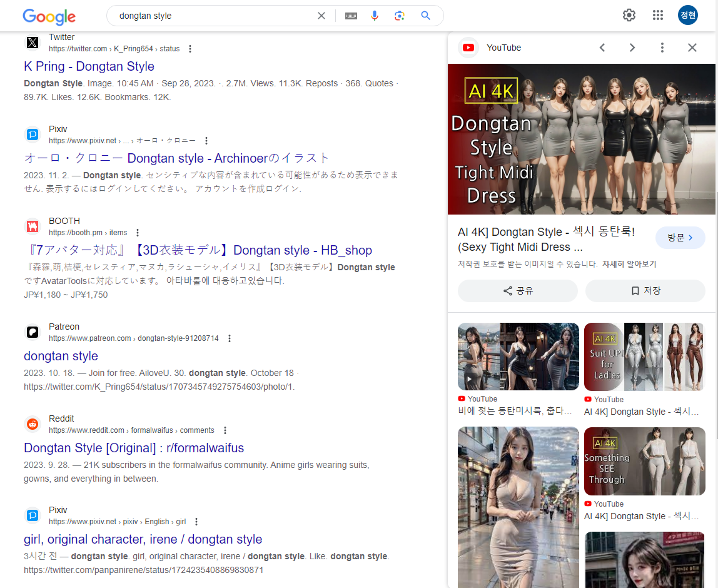Close the image preview panel
The image size is (718, 588).
[x=692, y=48]
